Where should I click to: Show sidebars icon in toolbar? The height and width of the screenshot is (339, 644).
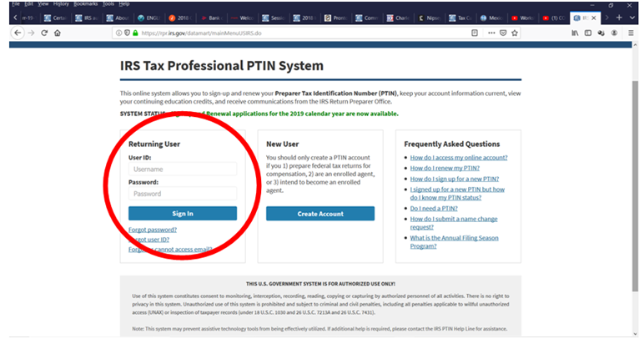tap(588, 33)
